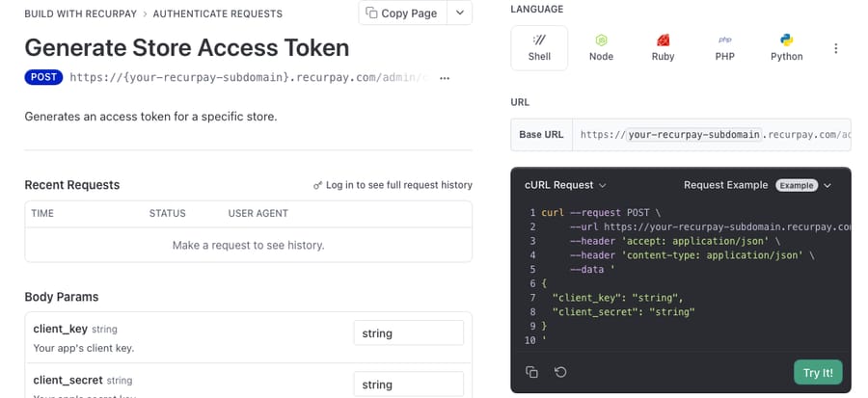Open the Request Example dropdown chevron
Image resolution: width=868 pixels, height=398 pixels.
(x=827, y=185)
